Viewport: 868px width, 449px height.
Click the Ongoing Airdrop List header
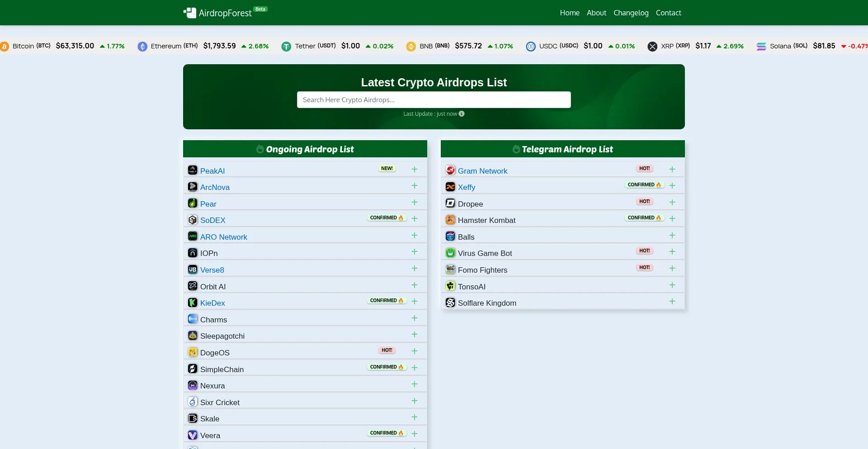305,149
